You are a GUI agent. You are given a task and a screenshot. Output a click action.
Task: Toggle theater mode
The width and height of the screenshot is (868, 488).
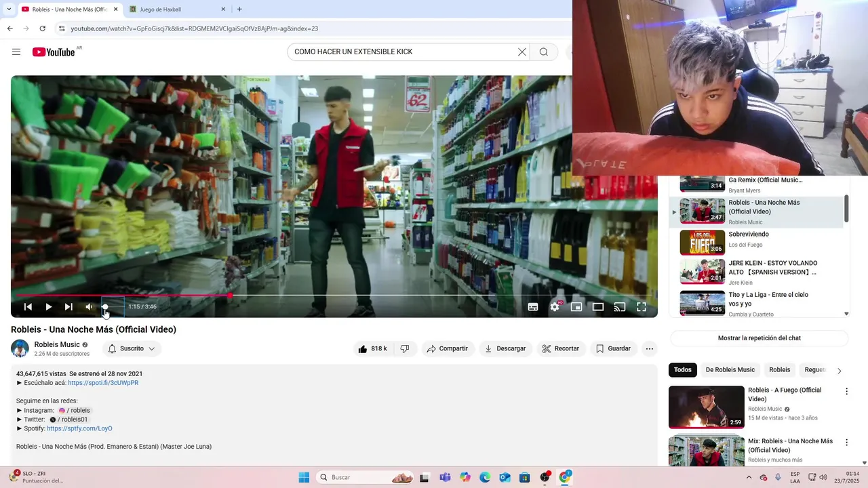point(598,307)
